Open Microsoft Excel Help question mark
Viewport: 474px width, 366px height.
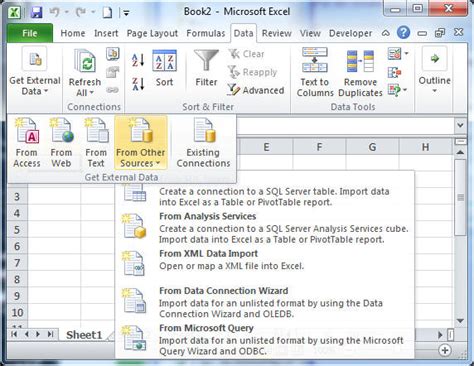pyautogui.click(x=403, y=33)
